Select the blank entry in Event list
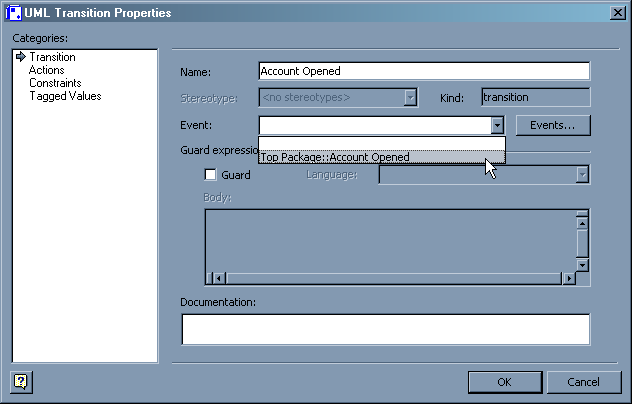Viewport: 632px width, 404px height. coord(380,143)
